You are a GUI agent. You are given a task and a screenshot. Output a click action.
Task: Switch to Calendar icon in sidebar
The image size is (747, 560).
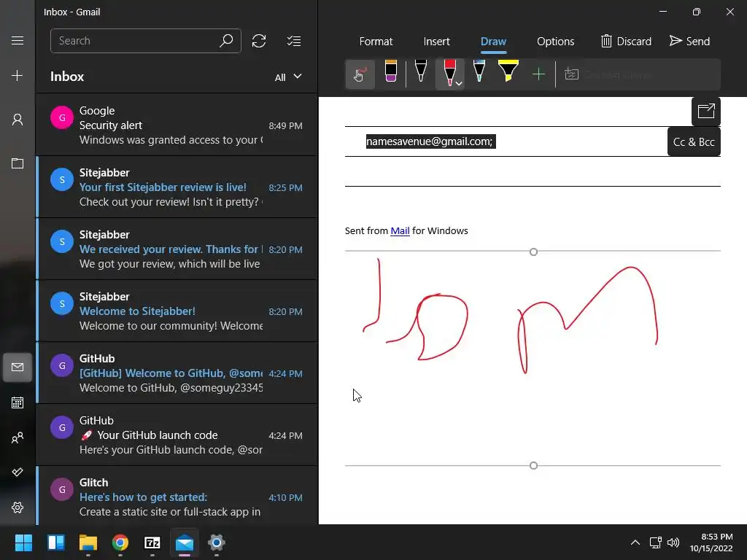click(x=18, y=402)
